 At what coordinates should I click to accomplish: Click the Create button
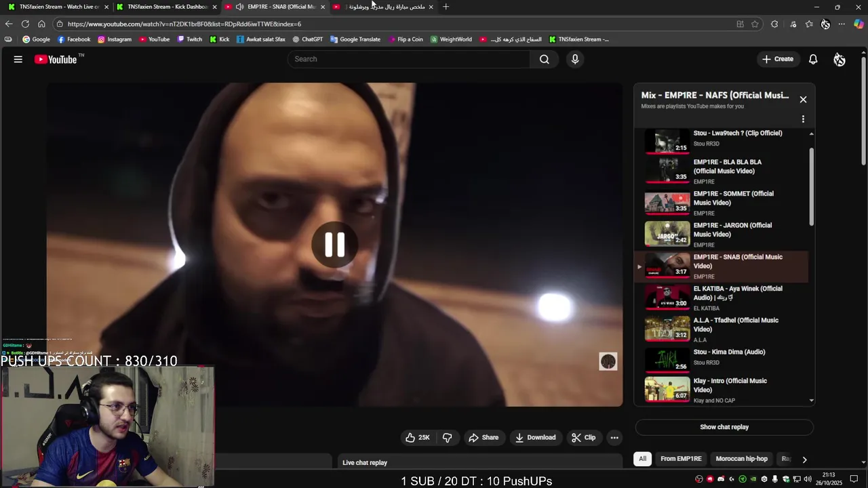coord(777,59)
